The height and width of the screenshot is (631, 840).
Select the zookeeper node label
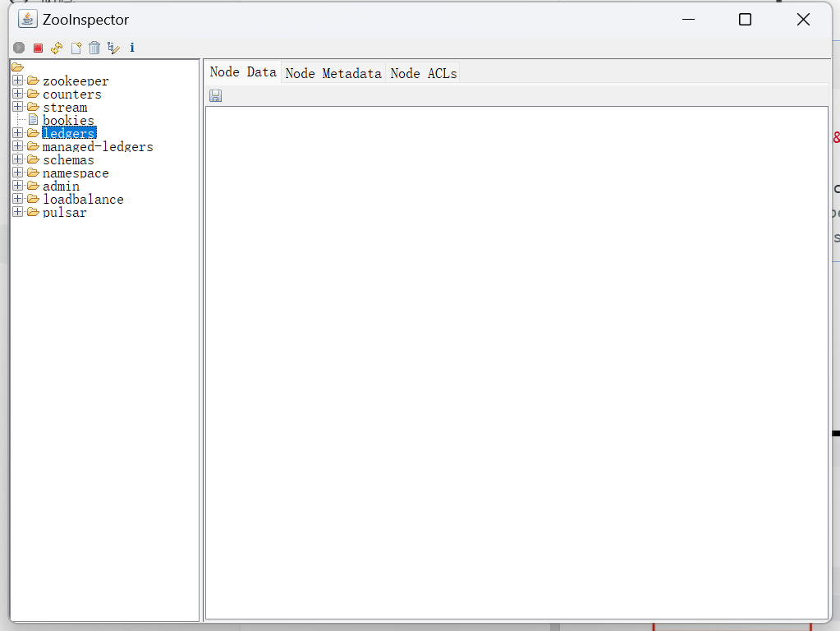click(x=76, y=81)
